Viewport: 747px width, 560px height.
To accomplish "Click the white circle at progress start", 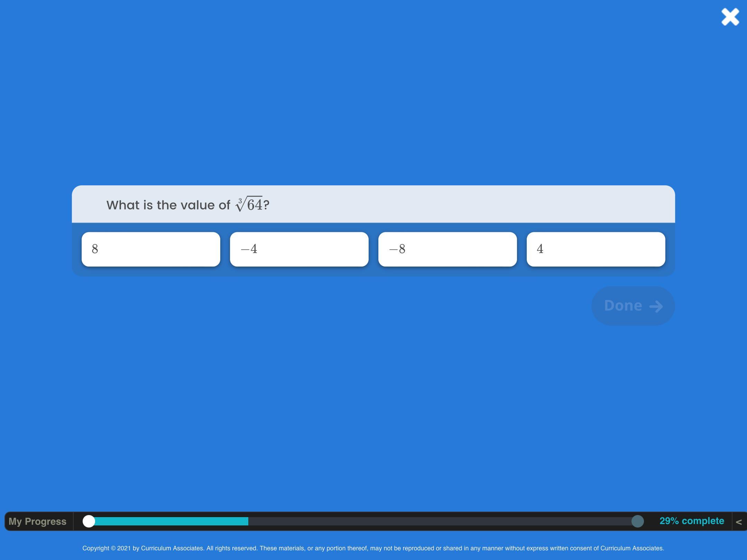I will pos(89,521).
